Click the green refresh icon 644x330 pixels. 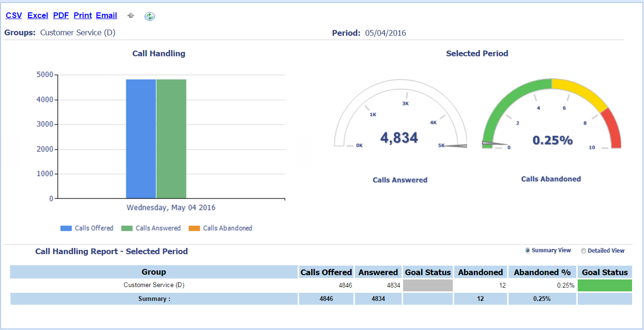pyautogui.click(x=150, y=16)
